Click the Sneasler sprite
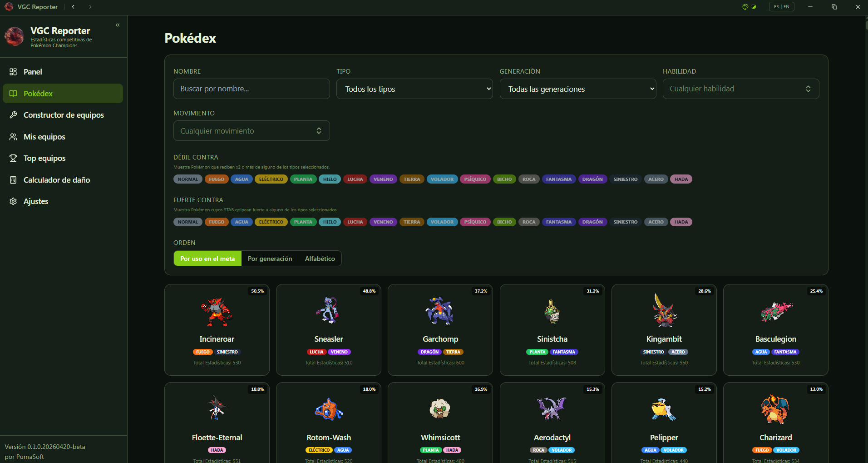Image resolution: width=868 pixels, height=463 pixels. click(x=328, y=310)
